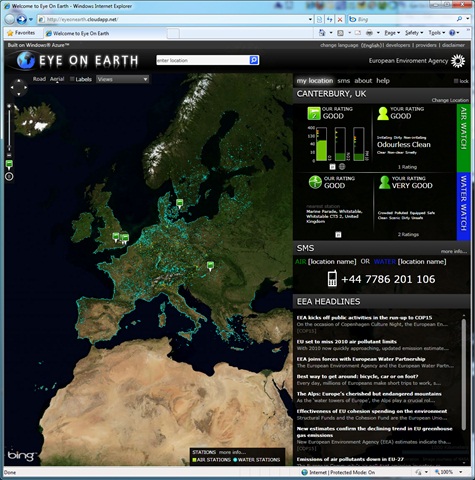The image size is (475, 480).
Task: Open the IE Tools menu dropdown
Action: coord(437,33)
